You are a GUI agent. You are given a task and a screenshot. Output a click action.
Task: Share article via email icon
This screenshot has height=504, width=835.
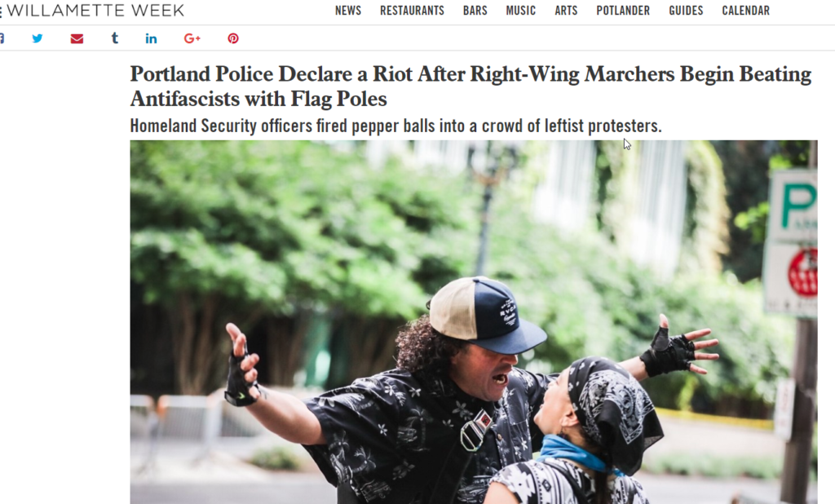pyautogui.click(x=77, y=38)
